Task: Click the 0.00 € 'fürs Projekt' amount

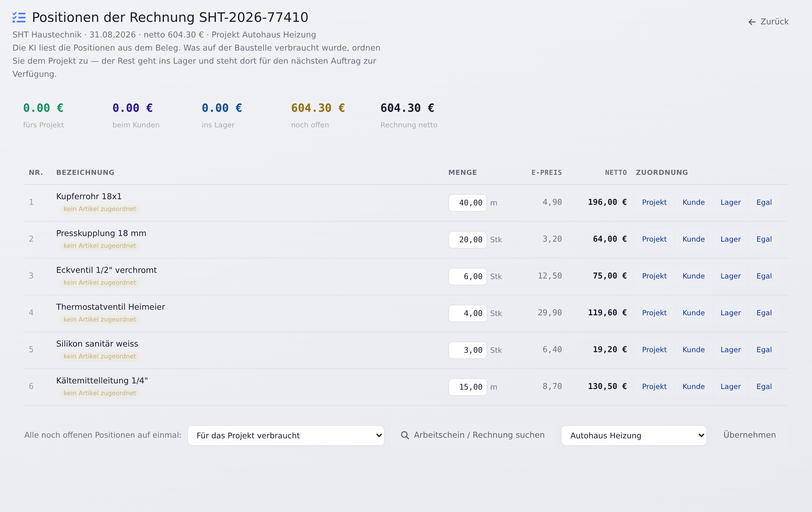Action: [x=43, y=108]
